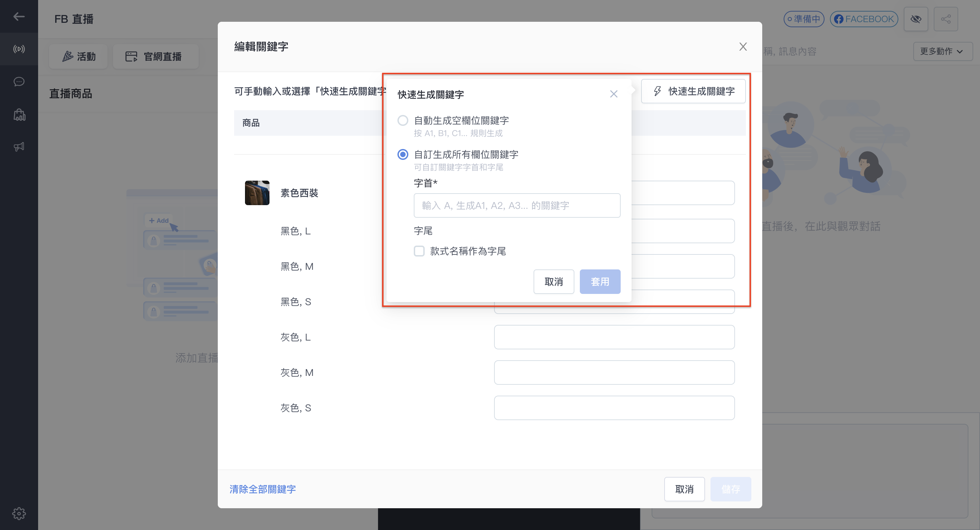Click the 商品 column header
This screenshot has height=530, width=980.
(x=251, y=123)
